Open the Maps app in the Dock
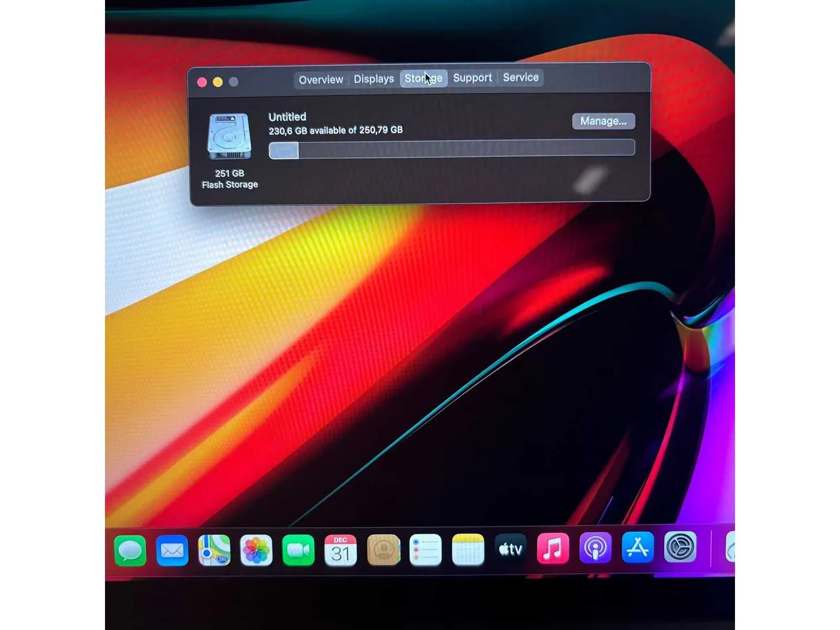 pyautogui.click(x=214, y=550)
